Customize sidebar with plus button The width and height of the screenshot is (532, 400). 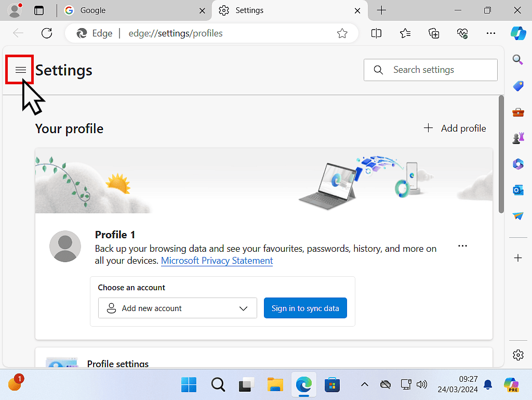tap(518, 258)
